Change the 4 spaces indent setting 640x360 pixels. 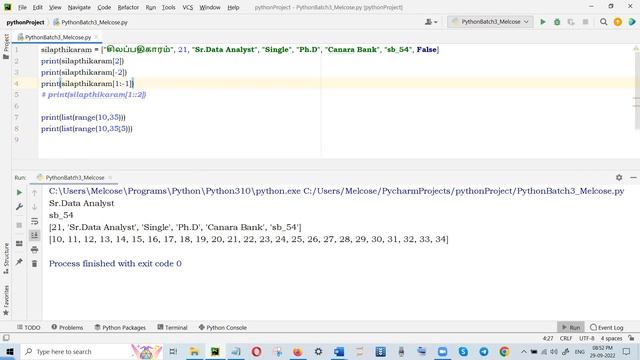[611, 338]
